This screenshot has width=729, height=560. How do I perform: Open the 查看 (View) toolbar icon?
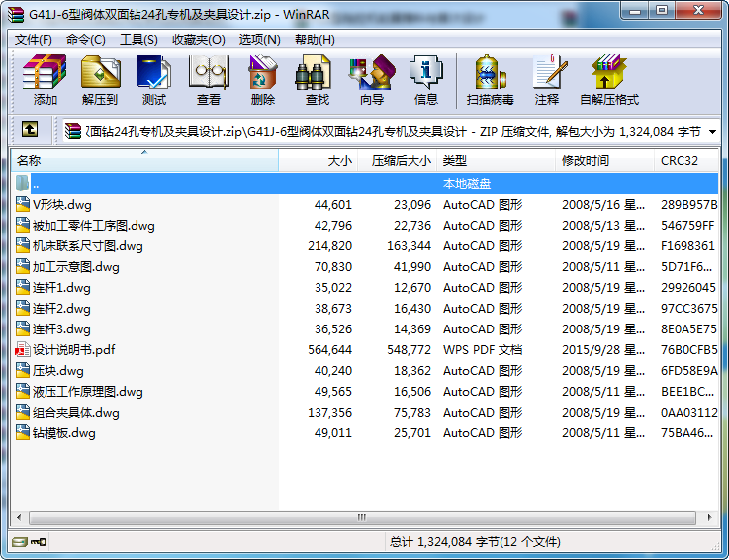pos(209,79)
